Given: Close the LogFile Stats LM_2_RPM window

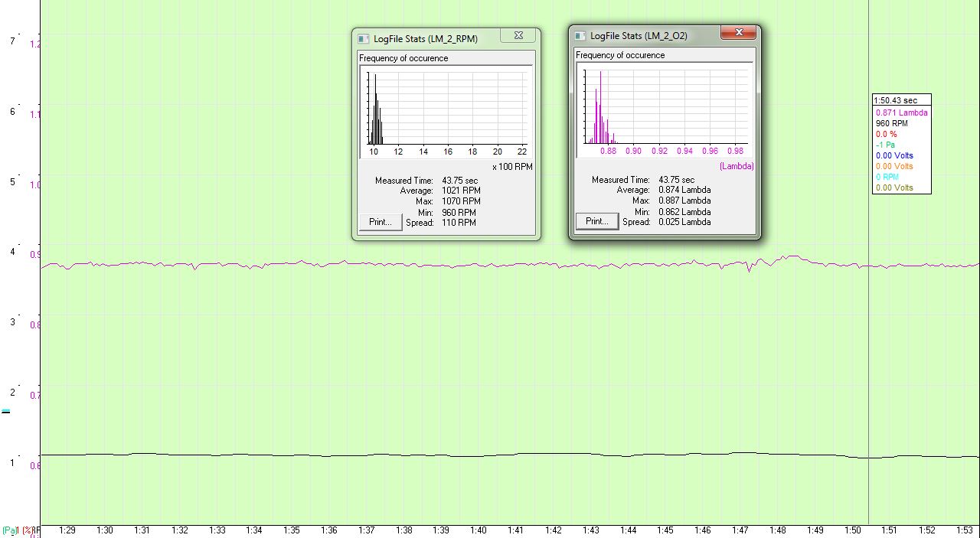Looking at the screenshot, I should pos(518,36).
